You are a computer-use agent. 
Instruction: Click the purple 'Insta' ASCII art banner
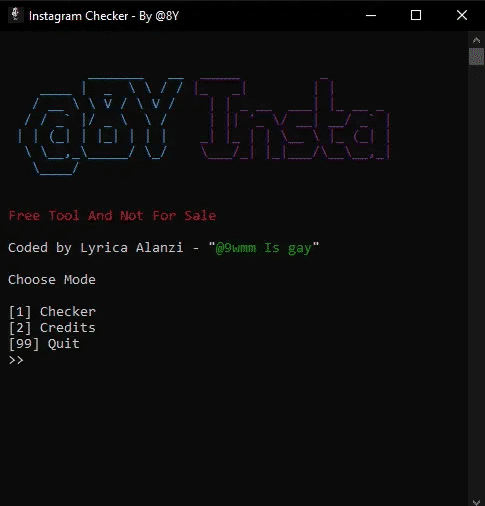pos(293,119)
